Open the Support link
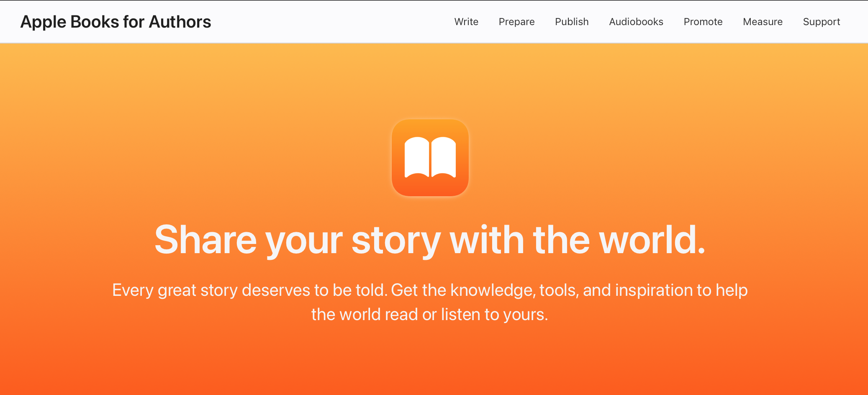868x395 pixels. tap(822, 22)
